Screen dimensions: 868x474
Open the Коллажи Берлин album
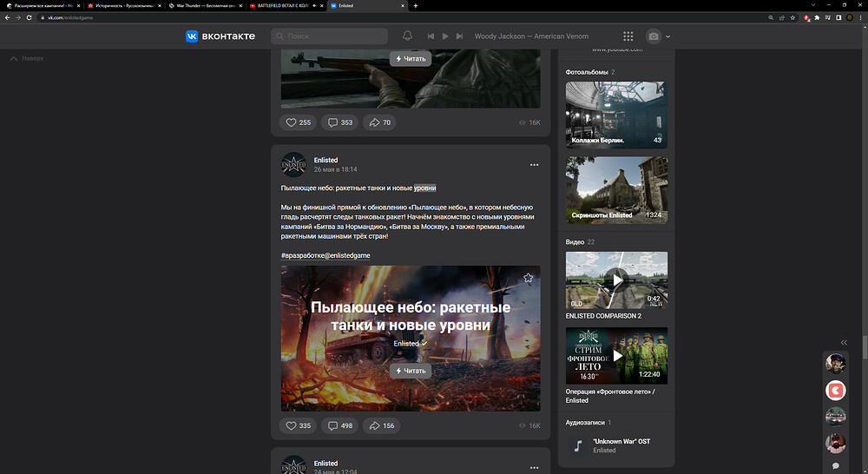click(x=616, y=115)
